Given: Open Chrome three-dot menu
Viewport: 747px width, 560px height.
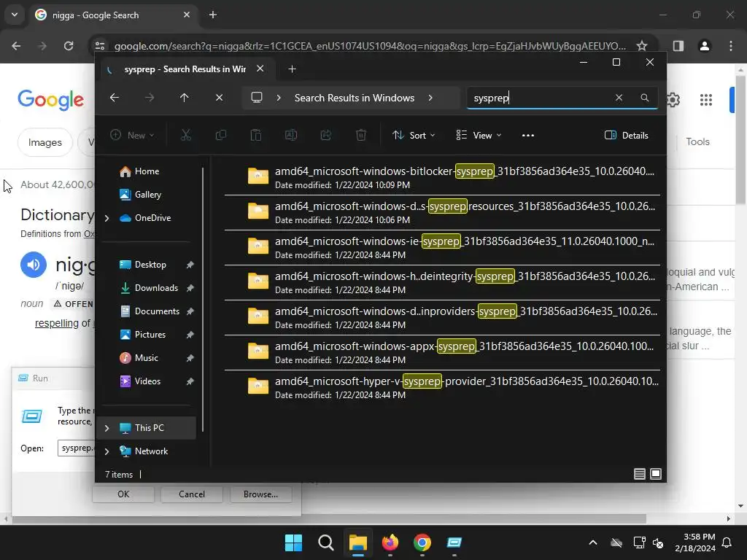Looking at the screenshot, I should click(731, 46).
